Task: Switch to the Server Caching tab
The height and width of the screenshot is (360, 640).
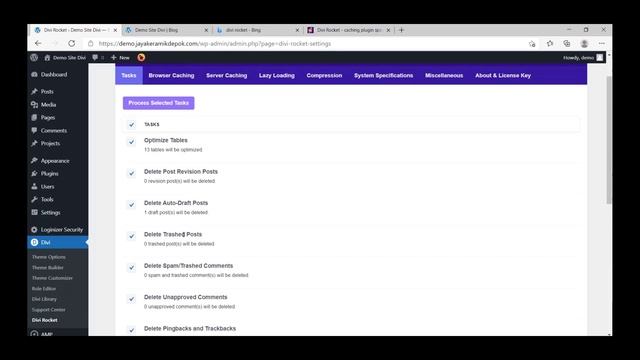Action: pyautogui.click(x=227, y=76)
